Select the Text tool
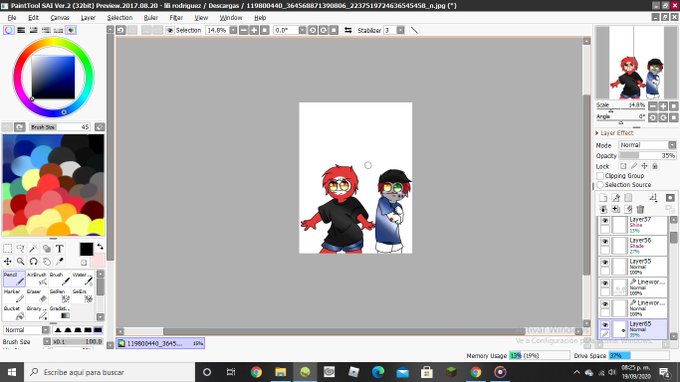Viewport: 680px width, 382px height. [59, 248]
